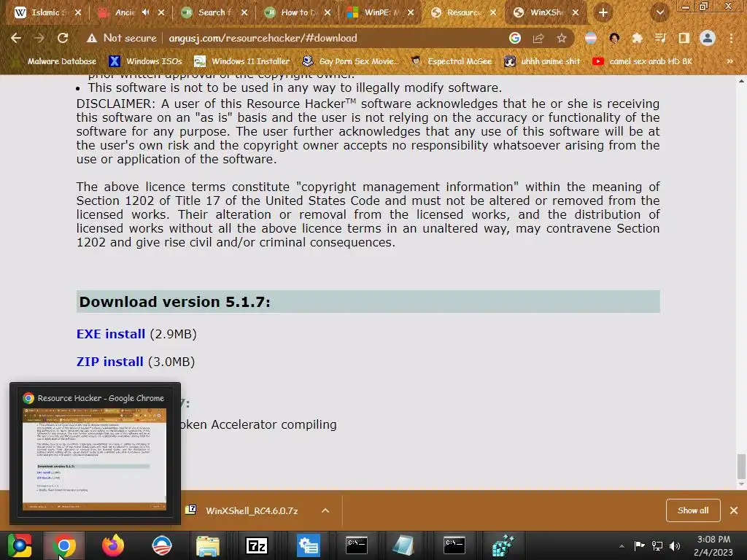Open the Chrome taskbar icon
The height and width of the screenshot is (560, 747).
click(x=64, y=545)
